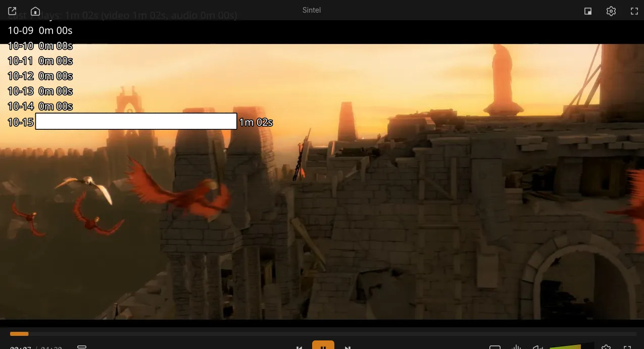Click the Sintel title text

click(x=312, y=10)
